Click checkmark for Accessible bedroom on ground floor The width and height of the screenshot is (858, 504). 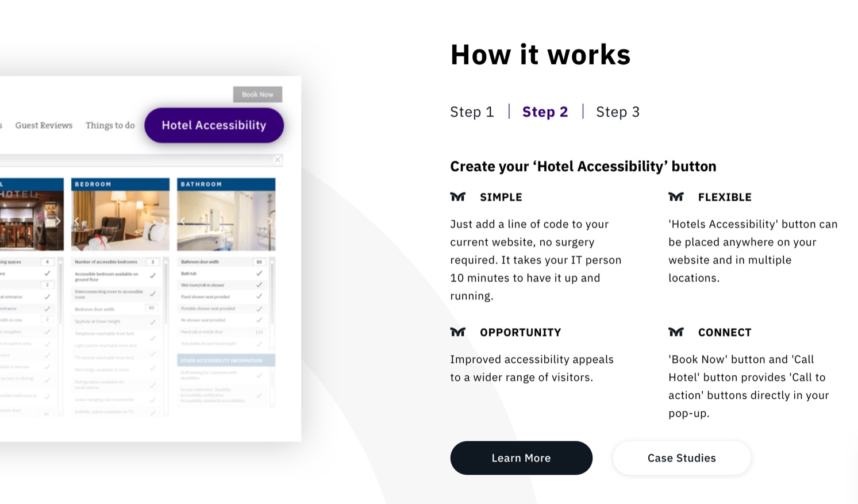[153, 276]
